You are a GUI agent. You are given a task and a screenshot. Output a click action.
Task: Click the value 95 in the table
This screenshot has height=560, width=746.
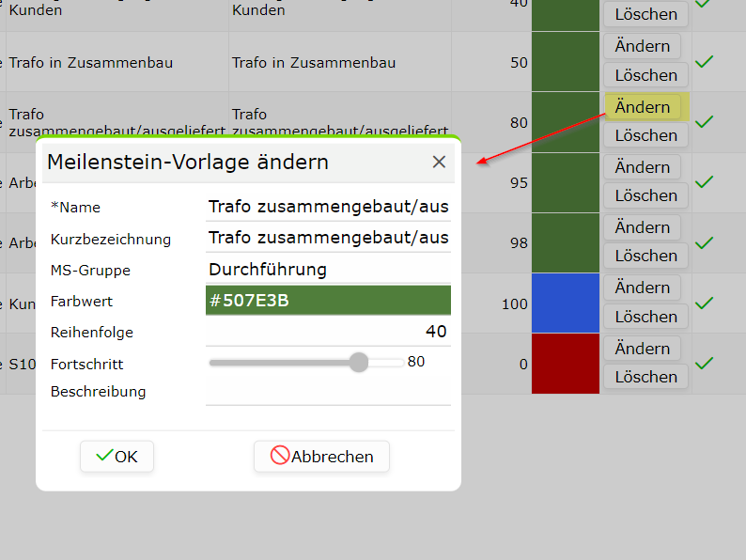click(x=519, y=183)
